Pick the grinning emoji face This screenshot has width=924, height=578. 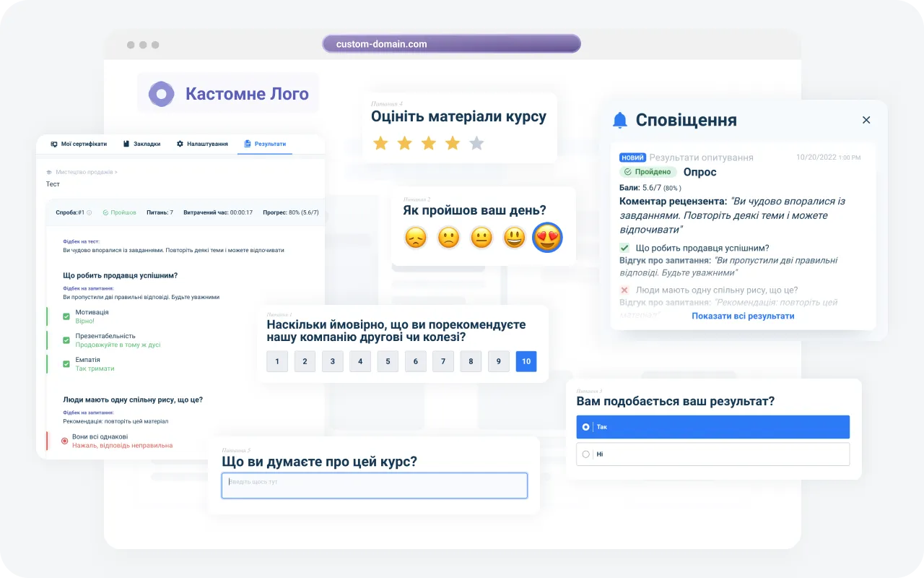514,237
